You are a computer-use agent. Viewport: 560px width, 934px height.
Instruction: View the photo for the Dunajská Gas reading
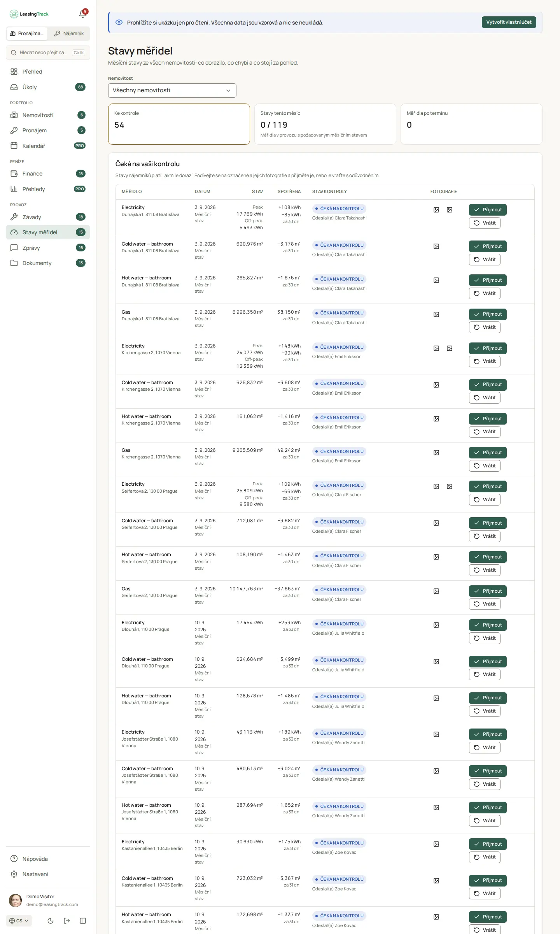(x=436, y=314)
